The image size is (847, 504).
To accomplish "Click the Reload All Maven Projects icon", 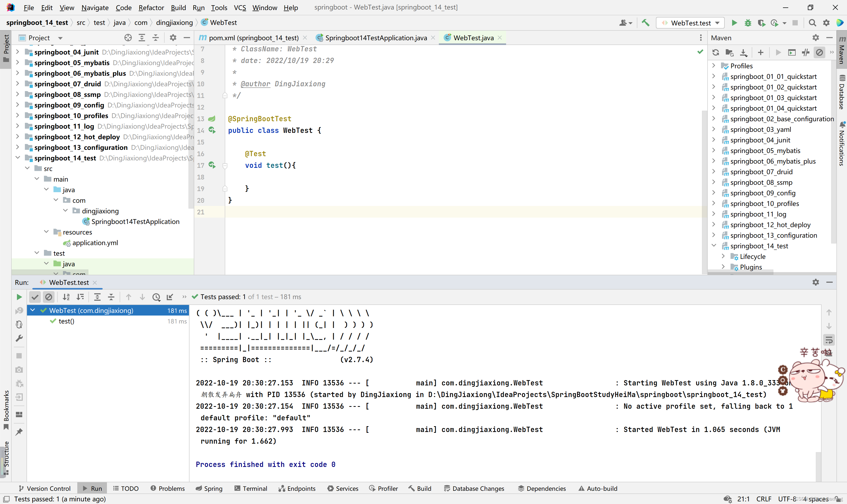I will coord(715,52).
